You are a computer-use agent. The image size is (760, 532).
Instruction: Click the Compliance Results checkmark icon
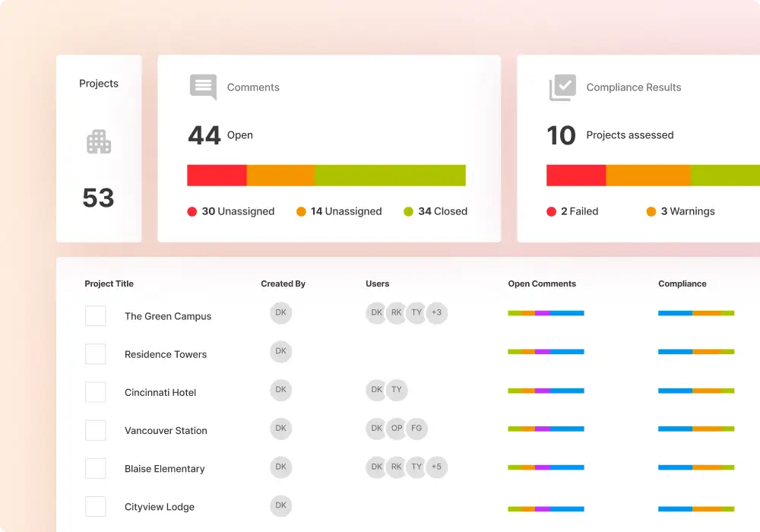[562, 87]
